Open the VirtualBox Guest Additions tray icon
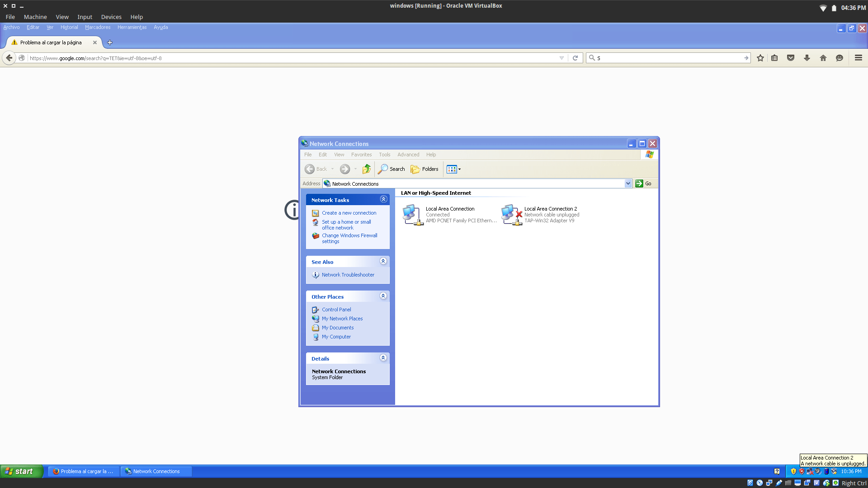Viewport: 868px width, 488px height. (x=834, y=471)
